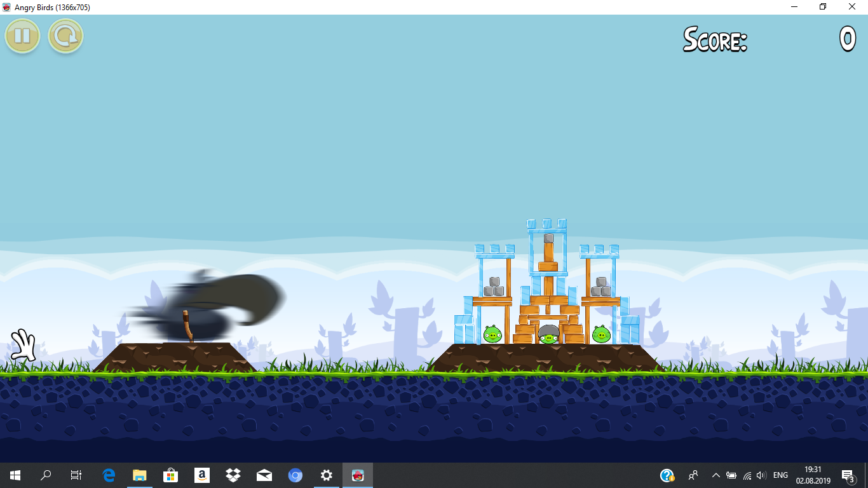Click the slingshot on the left mound
Viewport: 868px width, 488px height.
click(187, 327)
